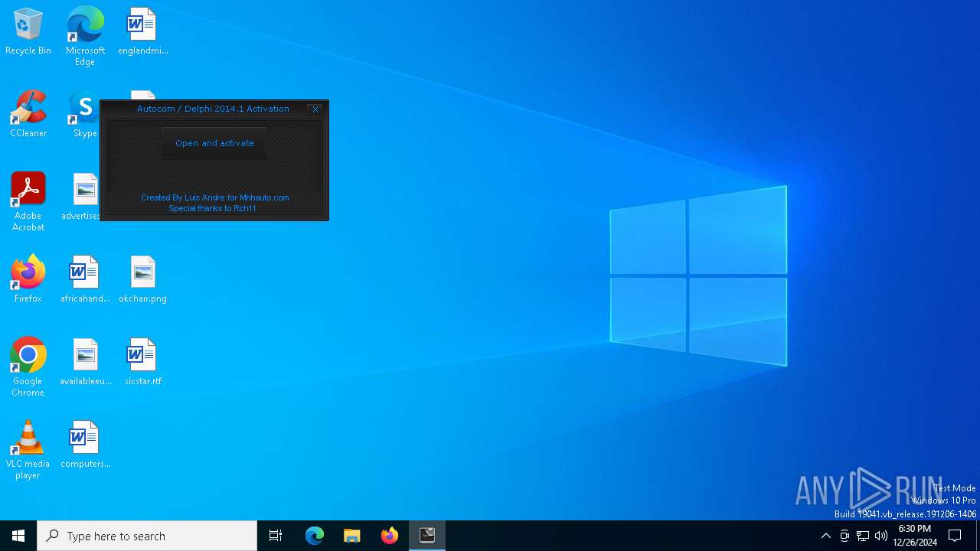
Task: Select the sixstar.rtf document icon
Action: click(x=142, y=363)
